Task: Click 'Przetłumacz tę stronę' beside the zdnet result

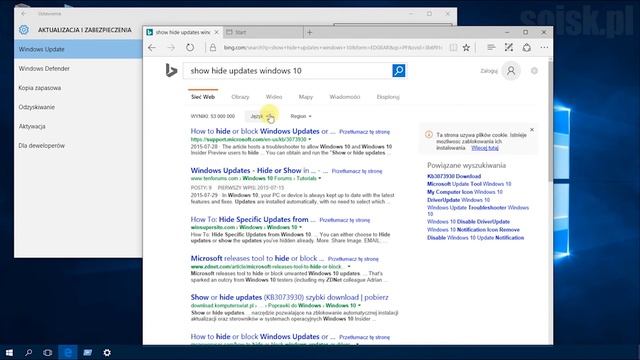Action: tap(353, 259)
